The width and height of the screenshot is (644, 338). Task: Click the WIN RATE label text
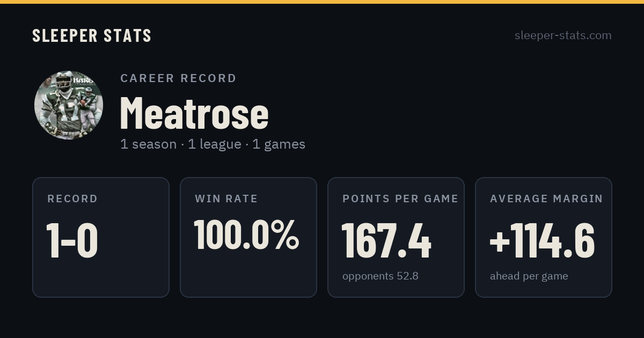click(x=226, y=199)
